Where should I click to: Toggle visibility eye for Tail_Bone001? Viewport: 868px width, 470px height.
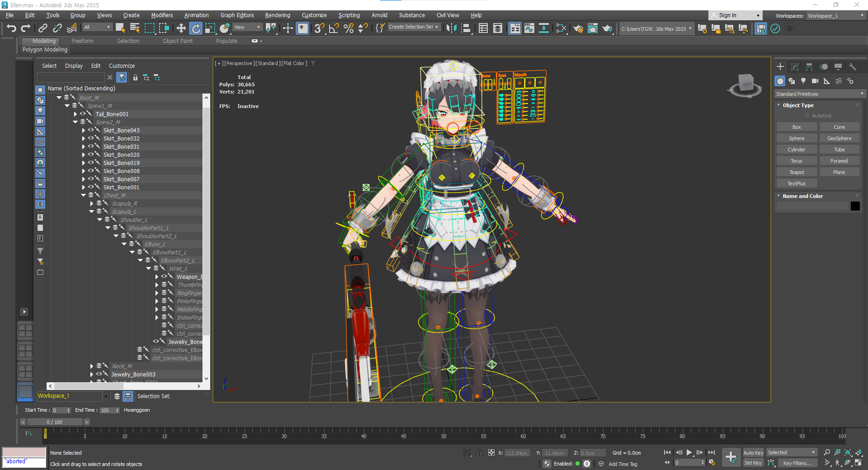[83, 114]
